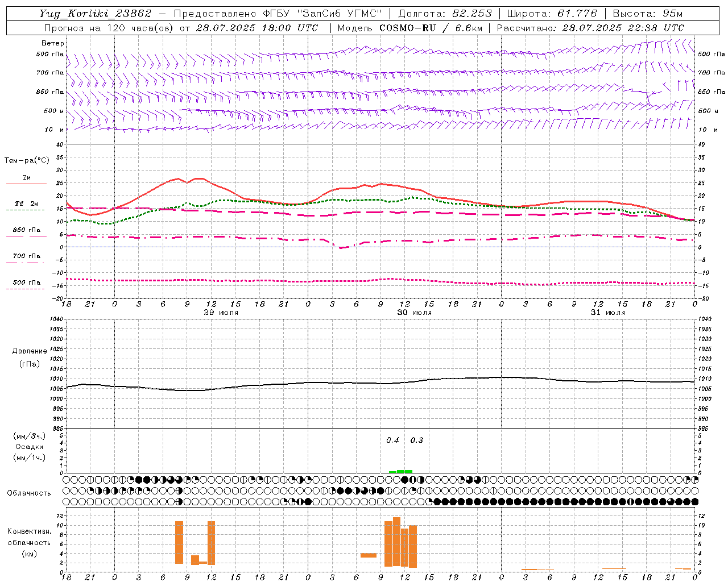Click the 31 июля date label

point(608,313)
